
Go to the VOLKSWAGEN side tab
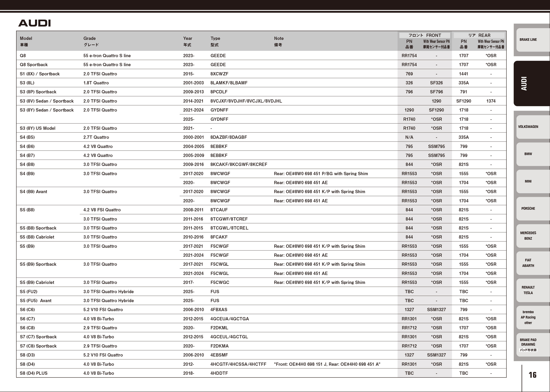coord(533,127)
